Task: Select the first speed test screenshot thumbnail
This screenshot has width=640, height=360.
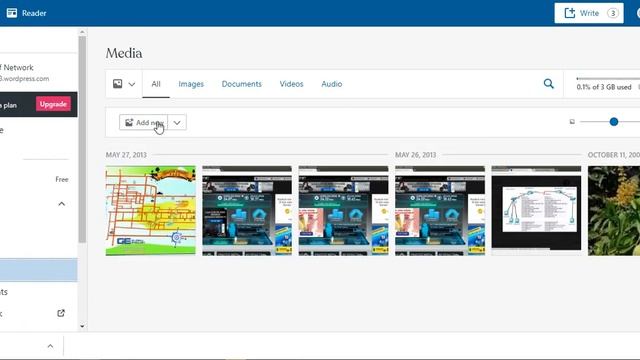Action: click(247, 211)
